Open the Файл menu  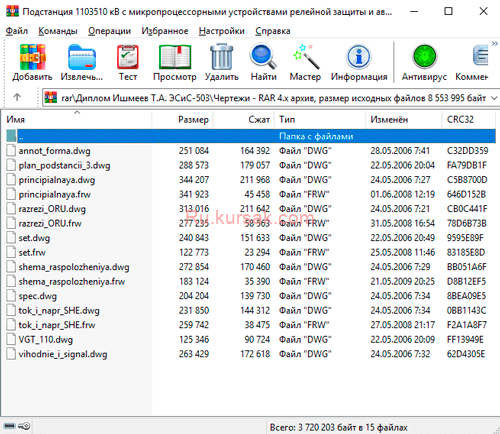(x=17, y=31)
